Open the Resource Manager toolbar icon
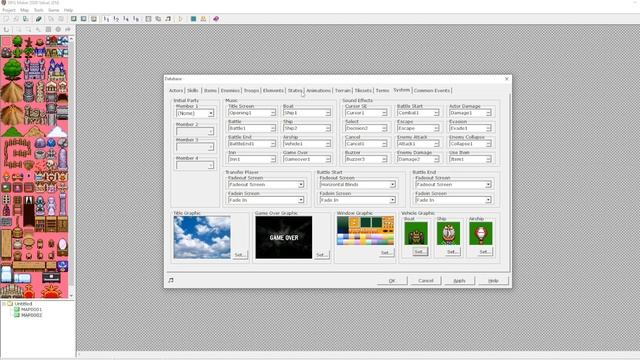640x360 pixels. tap(158, 19)
